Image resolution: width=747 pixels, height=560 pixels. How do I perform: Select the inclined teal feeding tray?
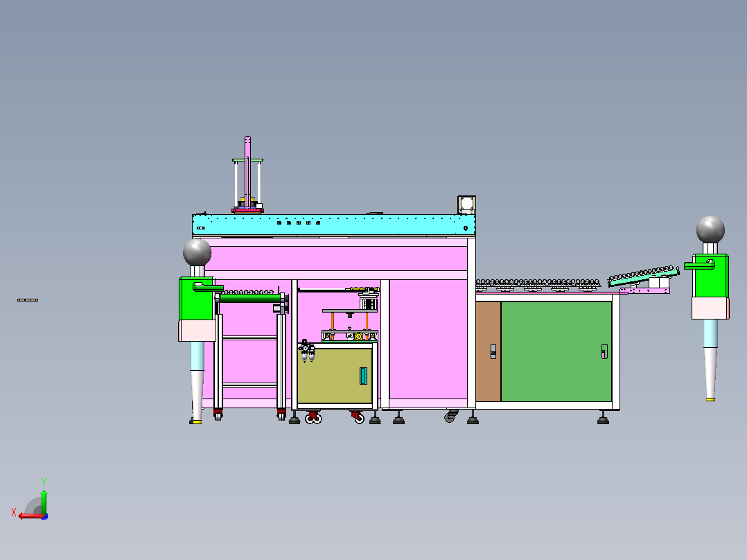point(643,277)
